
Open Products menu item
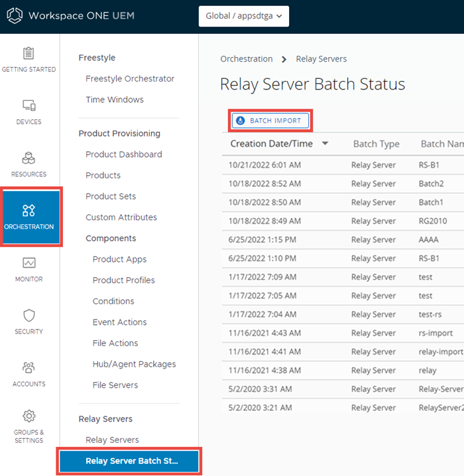103,176
